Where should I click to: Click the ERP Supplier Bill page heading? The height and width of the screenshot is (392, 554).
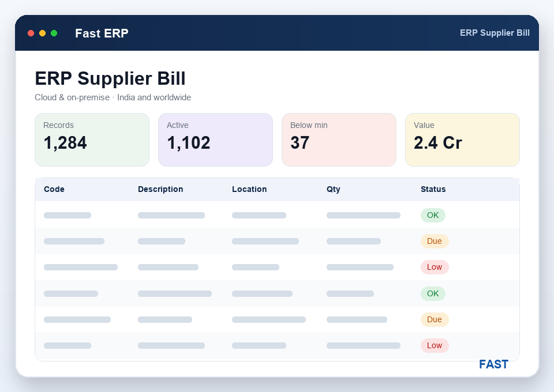coord(110,78)
